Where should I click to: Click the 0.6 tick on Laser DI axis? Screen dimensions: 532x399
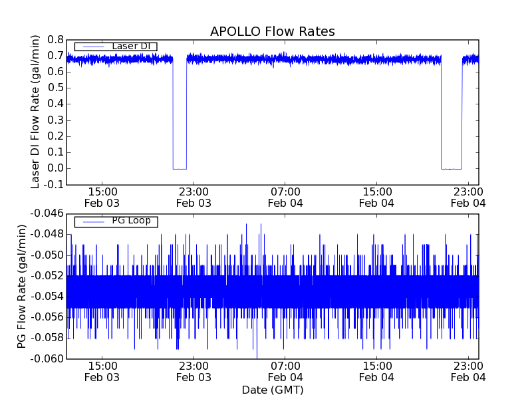point(56,72)
